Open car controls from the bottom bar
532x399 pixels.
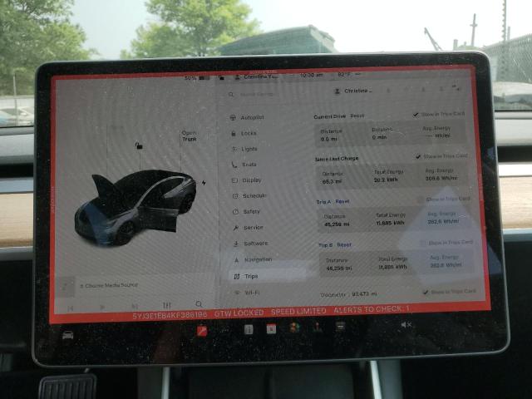pos(68,335)
